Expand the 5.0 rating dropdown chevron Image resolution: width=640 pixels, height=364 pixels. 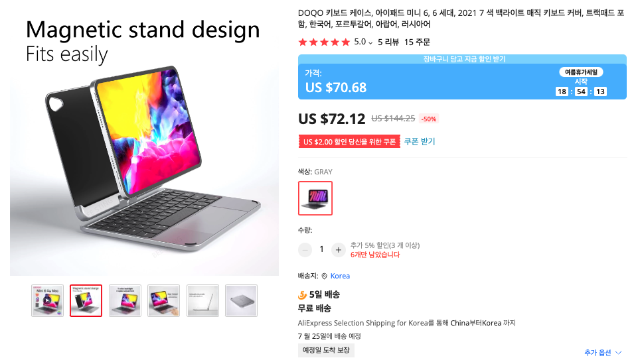pos(370,43)
